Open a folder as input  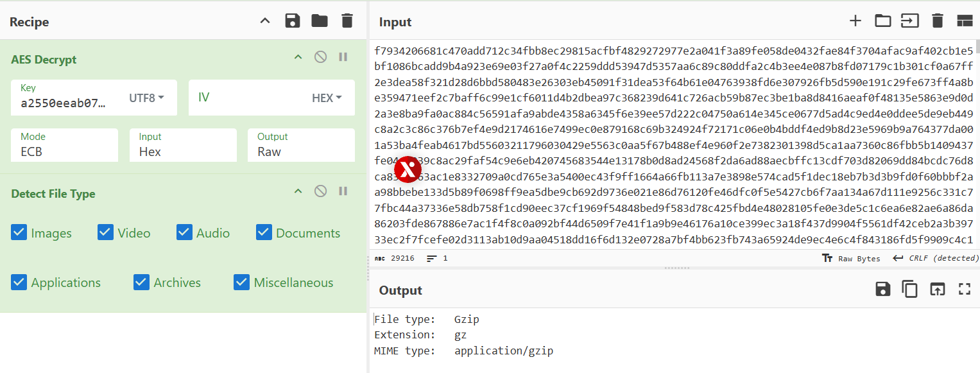pos(883,21)
